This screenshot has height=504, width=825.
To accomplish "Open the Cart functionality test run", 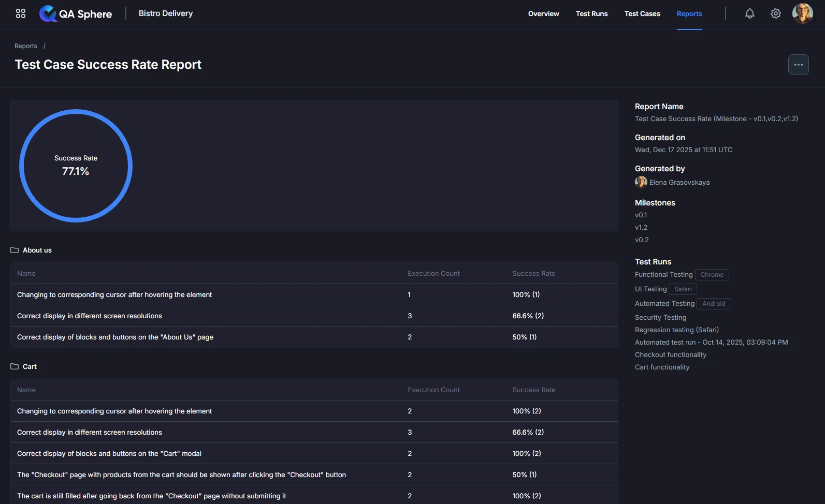I will point(662,367).
